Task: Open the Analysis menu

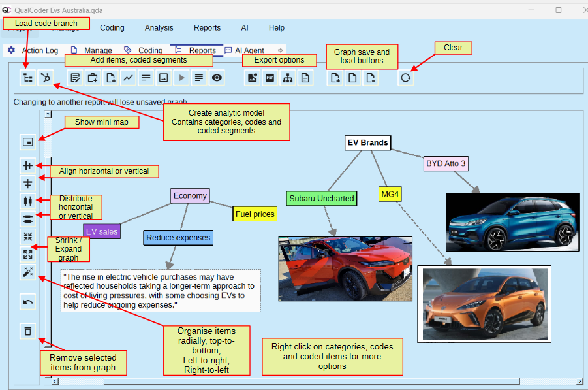Action: coord(159,28)
